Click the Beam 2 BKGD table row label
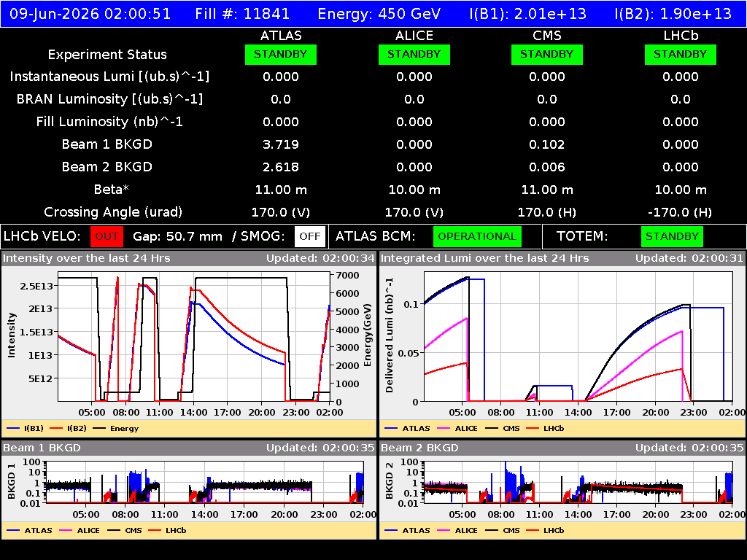747x560 pixels. coord(107,167)
